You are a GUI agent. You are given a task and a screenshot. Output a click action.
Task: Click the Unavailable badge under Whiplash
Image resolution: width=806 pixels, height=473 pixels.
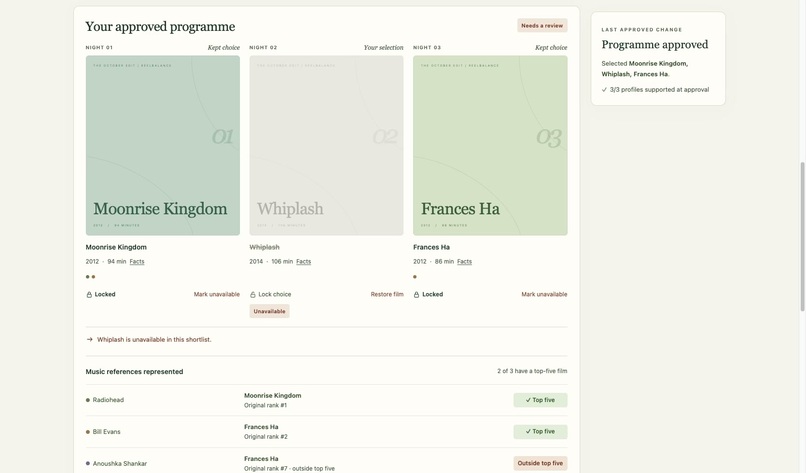pos(269,311)
